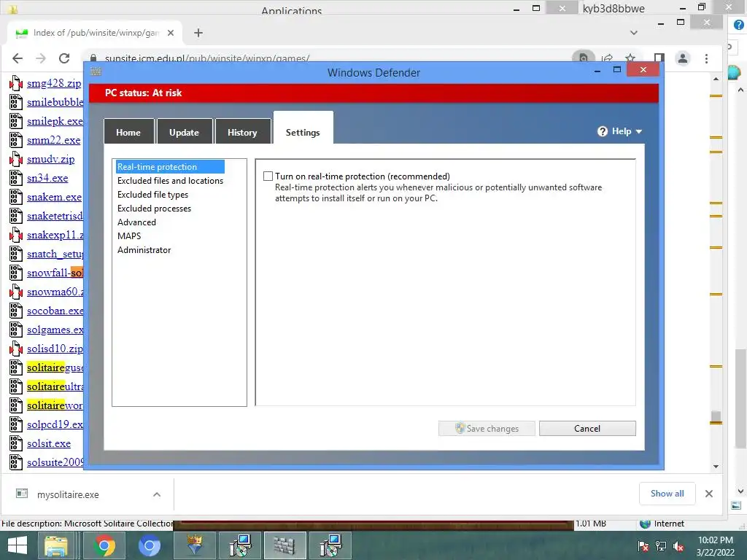Click the smudv.zip link
Viewport: 747px width, 560px height.
[50, 159]
